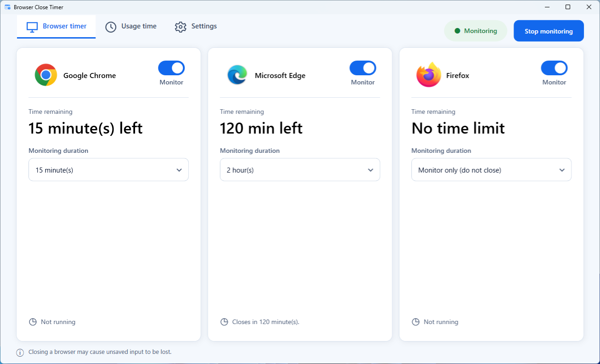Image resolution: width=600 pixels, height=364 pixels.
Task: Click the green dot in Monitoring status badge
Action: coord(457,31)
